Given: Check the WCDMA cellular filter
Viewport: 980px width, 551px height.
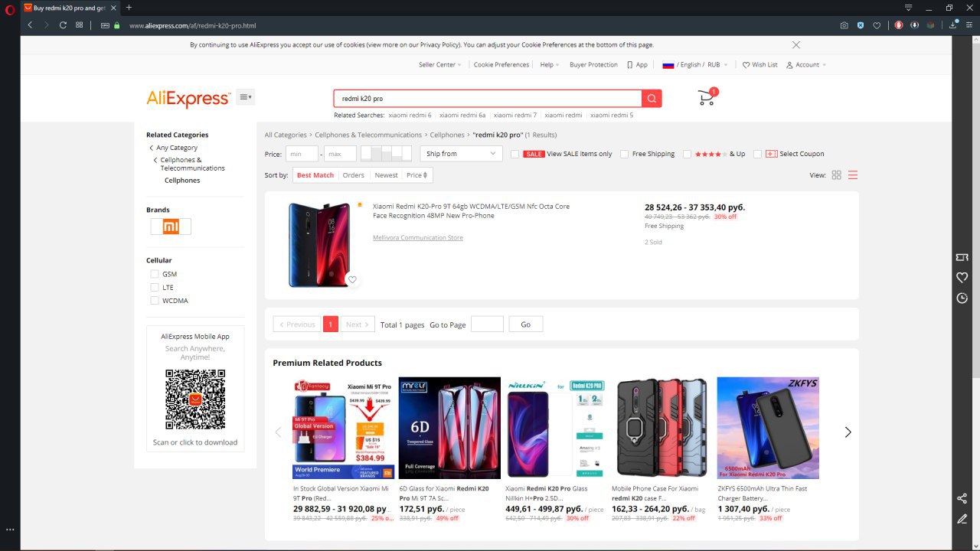Looking at the screenshot, I should click(155, 301).
